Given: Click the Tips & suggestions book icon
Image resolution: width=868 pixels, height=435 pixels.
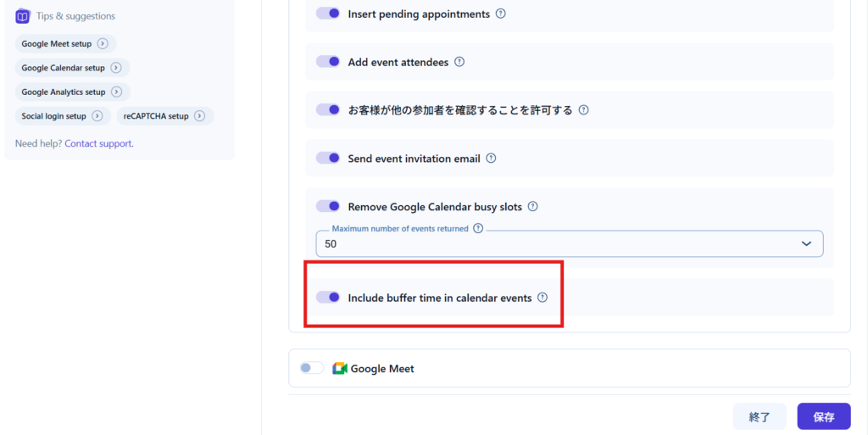Looking at the screenshot, I should coord(23,16).
